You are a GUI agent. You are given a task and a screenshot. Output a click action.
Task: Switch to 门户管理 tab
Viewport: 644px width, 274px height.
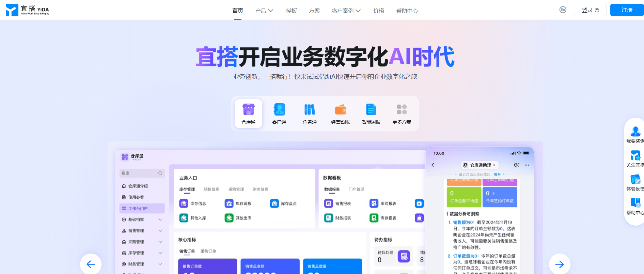356,189
